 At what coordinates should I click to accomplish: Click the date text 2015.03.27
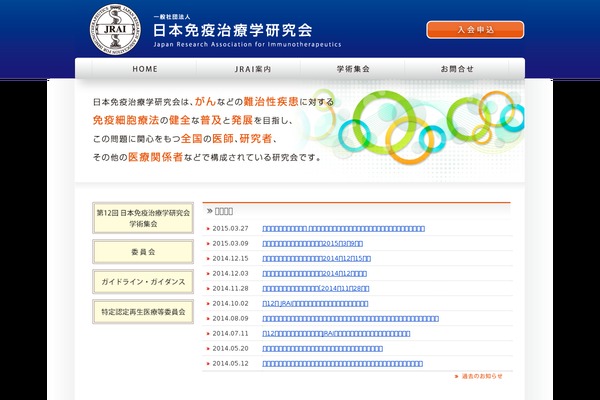(230, 229)
